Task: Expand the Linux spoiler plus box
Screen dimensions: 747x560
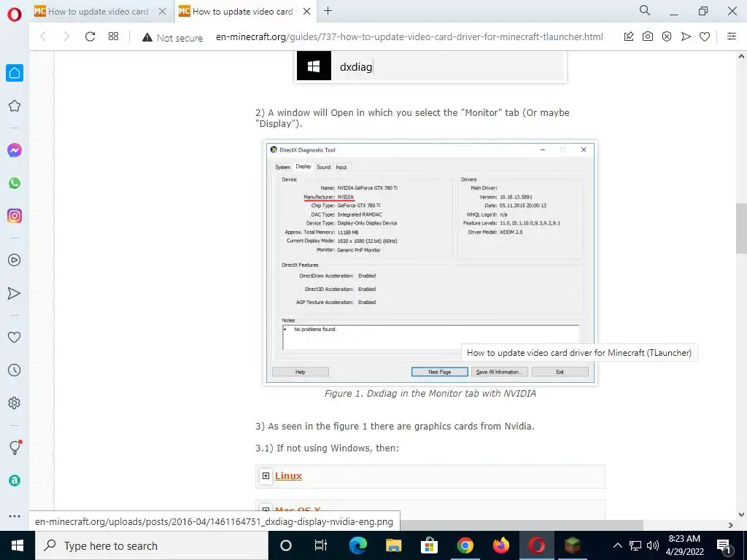Action: coord(266,475)
